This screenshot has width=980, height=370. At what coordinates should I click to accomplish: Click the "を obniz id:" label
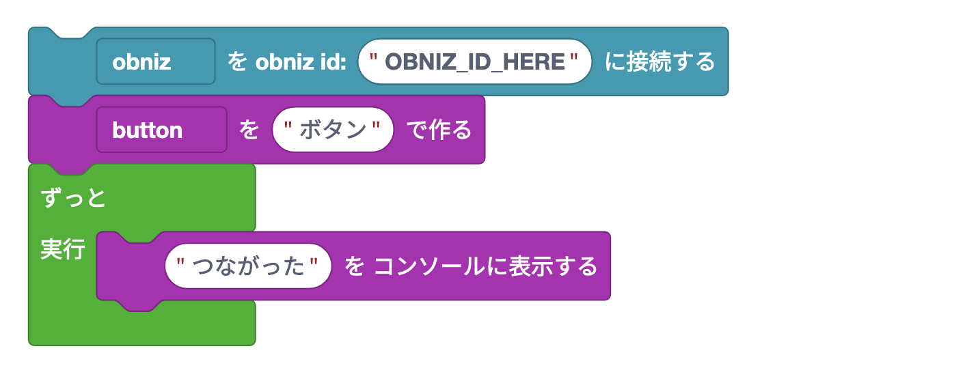click(x=286, y=62)
